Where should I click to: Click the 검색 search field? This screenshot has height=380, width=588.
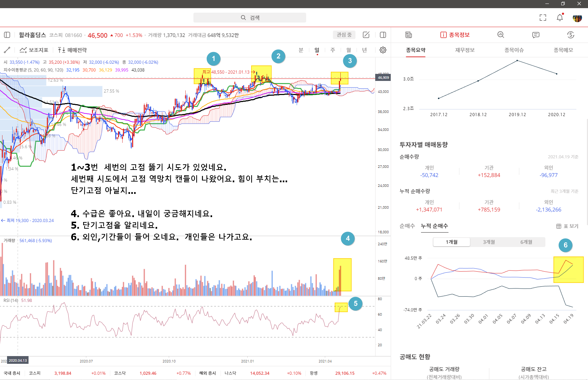click(250, 18)
